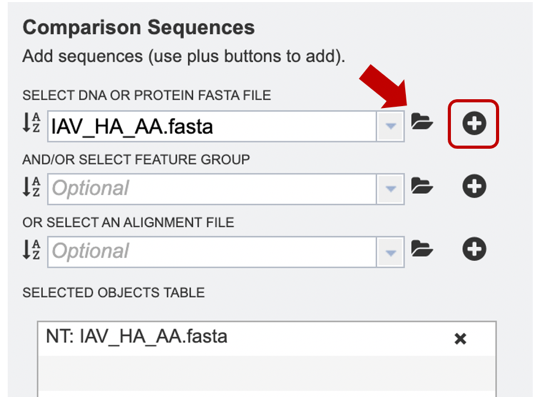Click the plus button for FASTA file
Image resolution: width=533 pixels, height=397 pixels.
click(x=474, y=123)
